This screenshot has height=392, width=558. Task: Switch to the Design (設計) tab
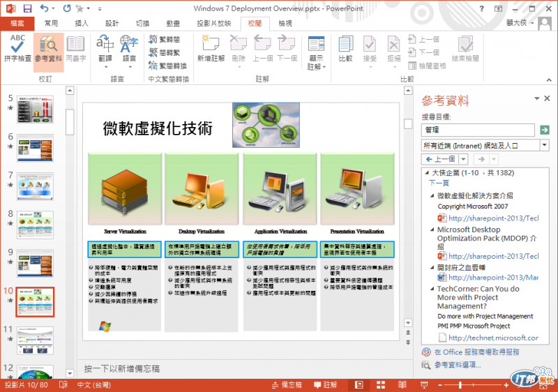pyautogui.click(x=112, y=24)
